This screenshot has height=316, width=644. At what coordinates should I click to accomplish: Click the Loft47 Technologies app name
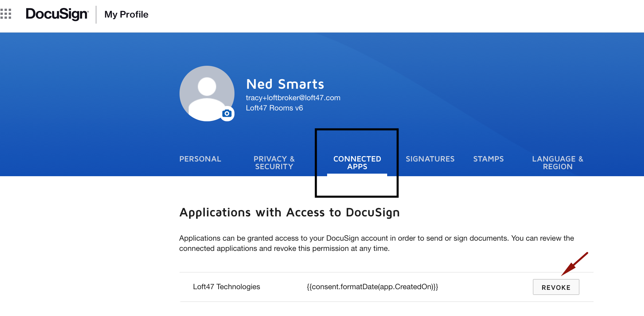(x=226, y=287)
